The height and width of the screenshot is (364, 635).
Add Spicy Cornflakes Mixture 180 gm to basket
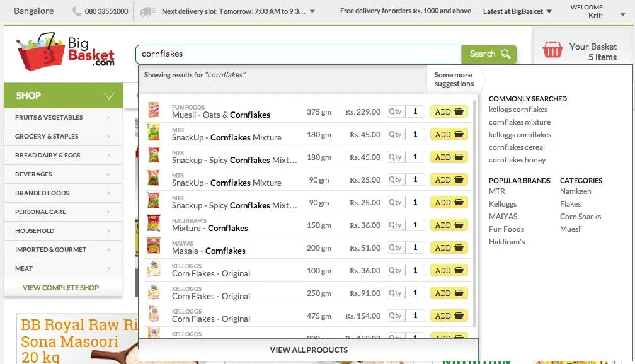(449, 157)
